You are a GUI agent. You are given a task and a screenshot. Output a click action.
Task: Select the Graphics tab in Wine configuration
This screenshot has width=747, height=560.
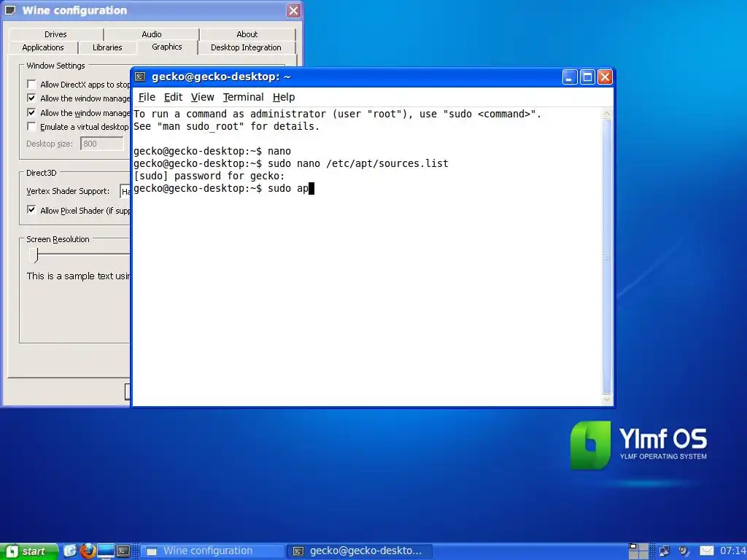click(x=167, y=47)
